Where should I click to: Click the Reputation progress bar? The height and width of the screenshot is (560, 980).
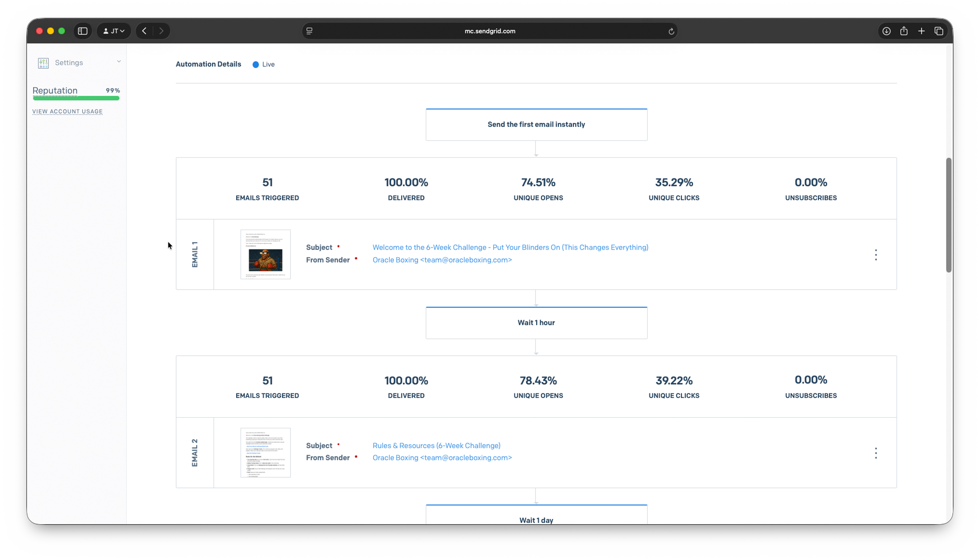pos(76,99)
